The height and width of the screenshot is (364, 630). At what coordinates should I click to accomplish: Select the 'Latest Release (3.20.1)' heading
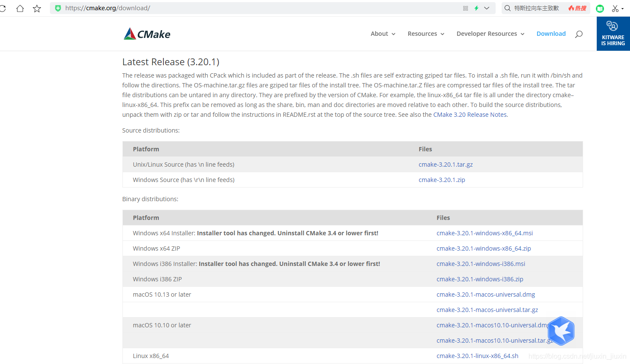pos(171,62)
